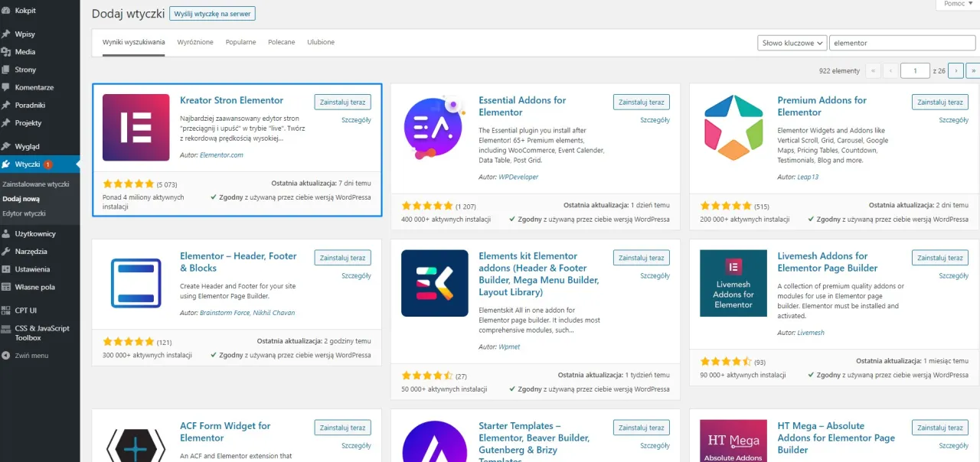Screen dimensions: 980x462
Task: Click the Kreator Stron Elementor plugin icon
Action: click(x=136, y=128)
